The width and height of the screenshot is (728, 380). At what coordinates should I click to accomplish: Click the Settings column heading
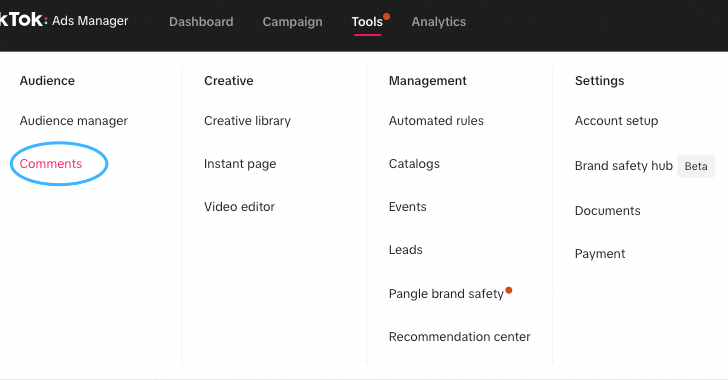point(599,81)
